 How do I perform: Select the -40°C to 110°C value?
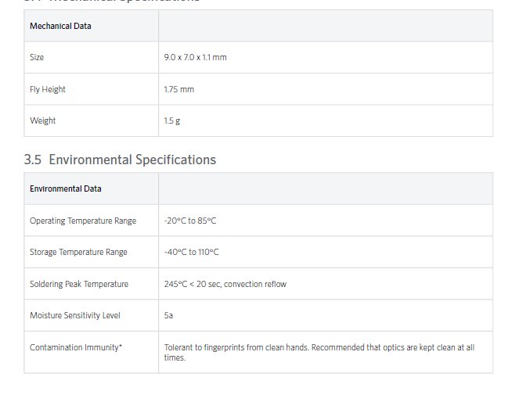click(x=191, y=253)
